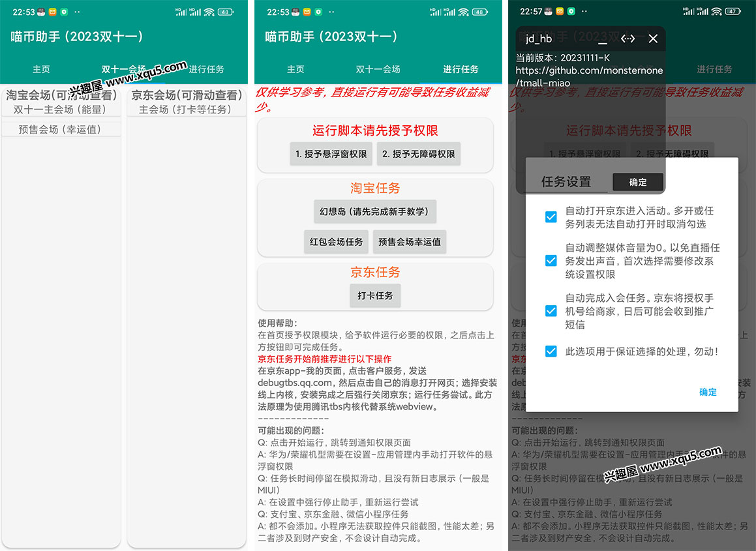The width and height of the screenshot is (756, 551).
Task: Click '2. 授予无障碍权限' button in middle screen
Action: click(419, 154)
